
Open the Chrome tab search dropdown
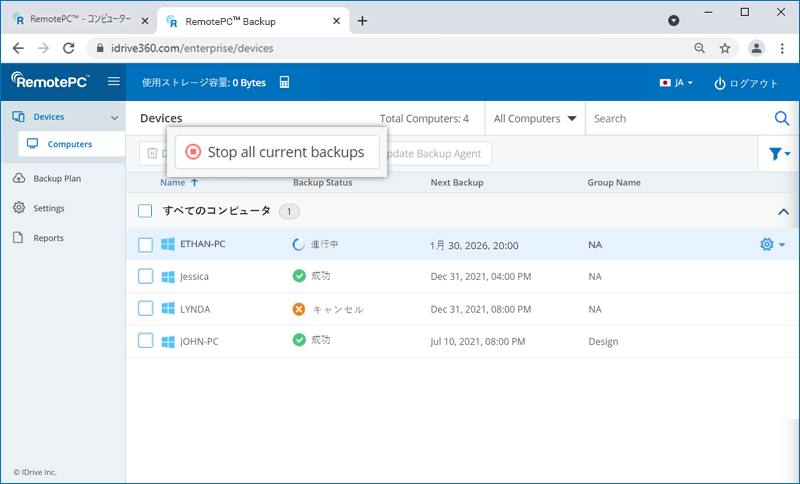[x=673, y=20]
